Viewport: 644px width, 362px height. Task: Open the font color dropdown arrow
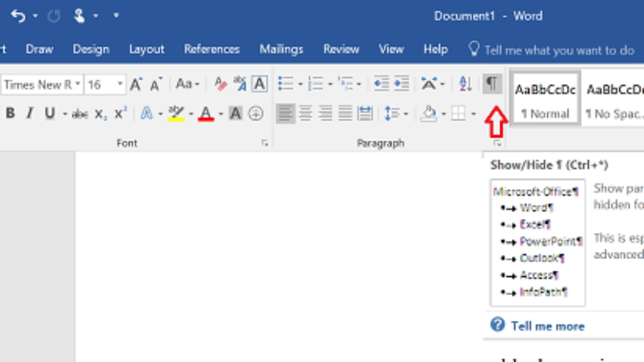tap(221, 114)
